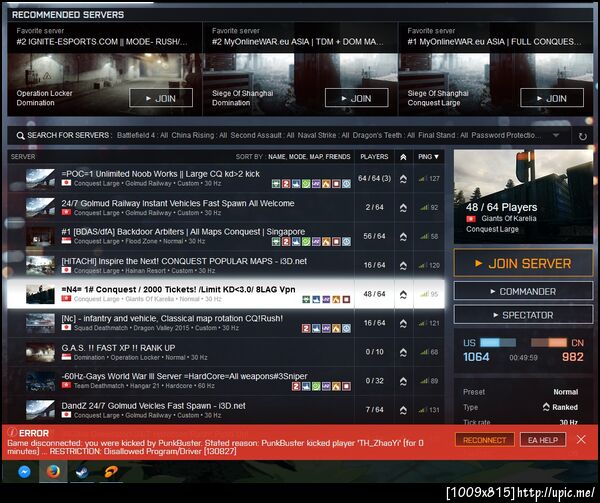Viewport: 600px width, 503px height.
Task: Click the US team ticket progress bar
Action: coord(498,342)
